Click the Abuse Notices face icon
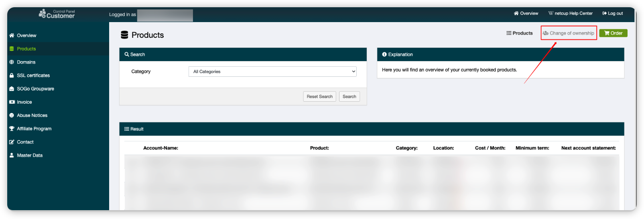The width and height of the screenshot is (644, 219). [12, 115]
